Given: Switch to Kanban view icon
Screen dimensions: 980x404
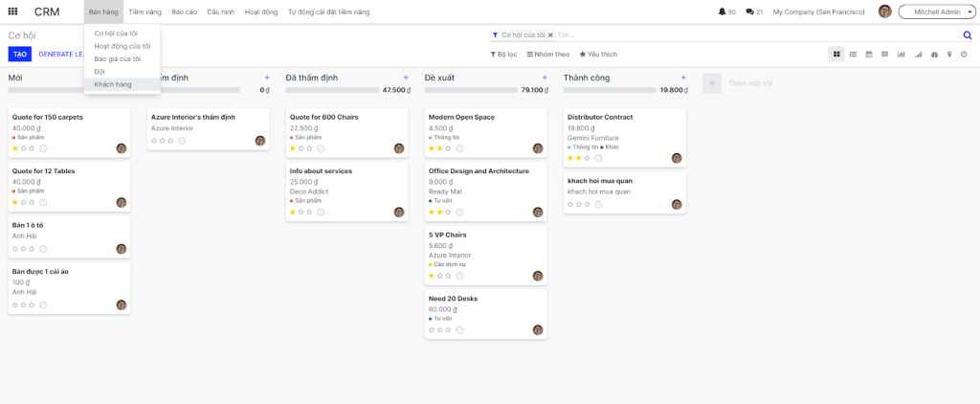Looking at the screenshot, I should pyautogui.click(x=836, y=55).
